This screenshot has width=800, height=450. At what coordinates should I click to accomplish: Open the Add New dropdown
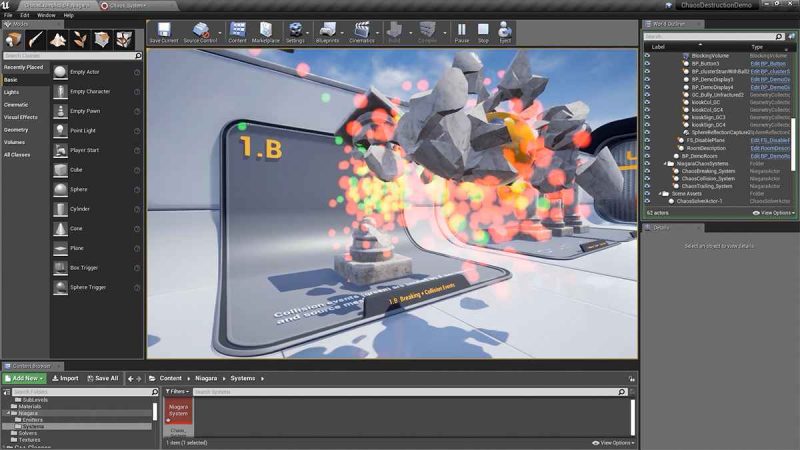[24, 379]
